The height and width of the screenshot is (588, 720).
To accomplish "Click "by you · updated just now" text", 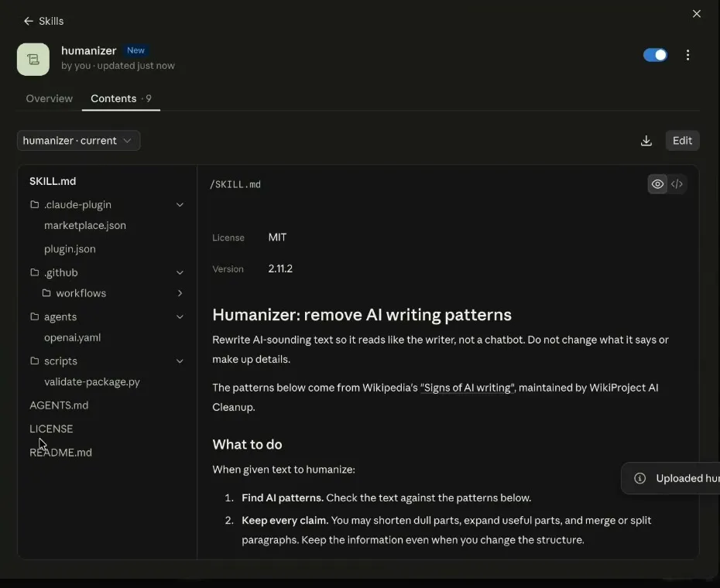I will click(118, 66).
